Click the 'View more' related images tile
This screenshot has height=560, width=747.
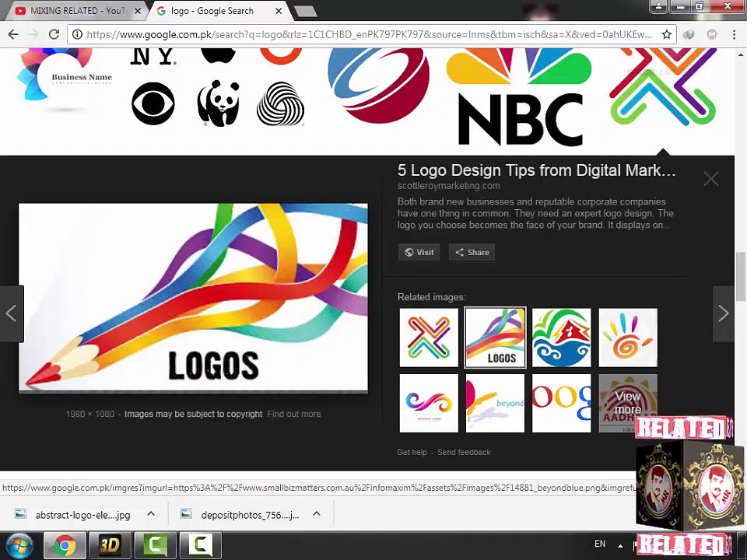[x=628, y=404]
